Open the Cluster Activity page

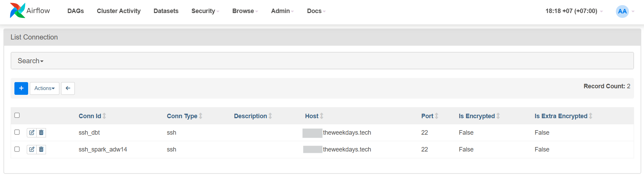[x=119, y=11]
